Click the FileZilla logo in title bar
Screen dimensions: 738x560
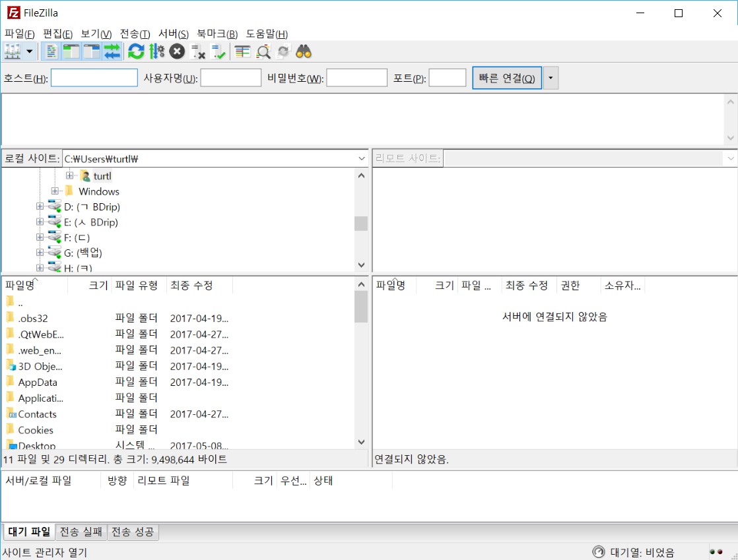coord(14,13)
